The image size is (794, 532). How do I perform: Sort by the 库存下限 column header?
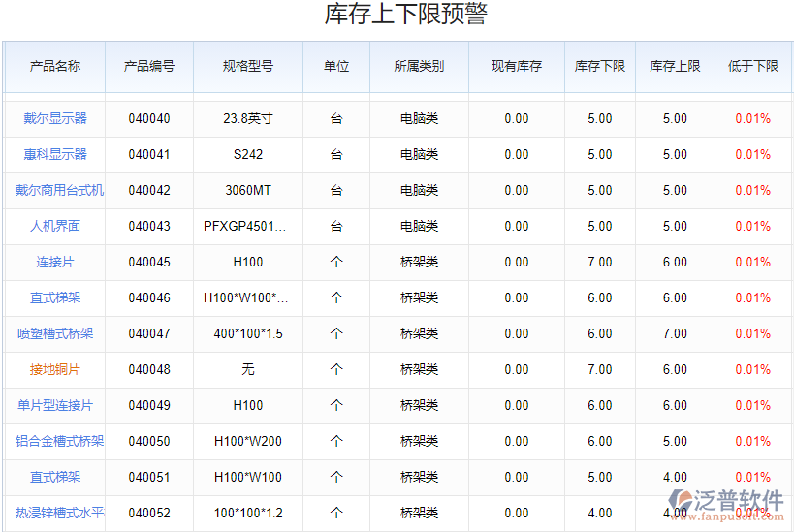[x=600, y=66]
